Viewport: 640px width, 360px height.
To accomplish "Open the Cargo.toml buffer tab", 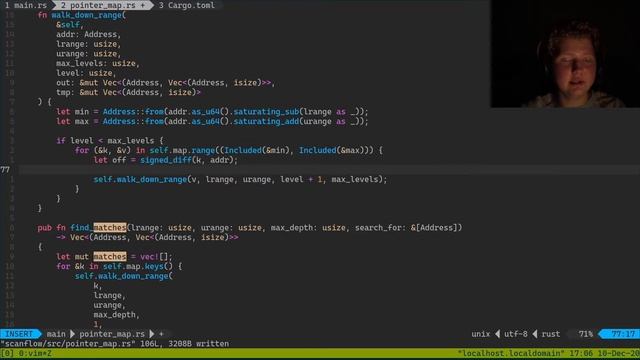I will [187, 5].
